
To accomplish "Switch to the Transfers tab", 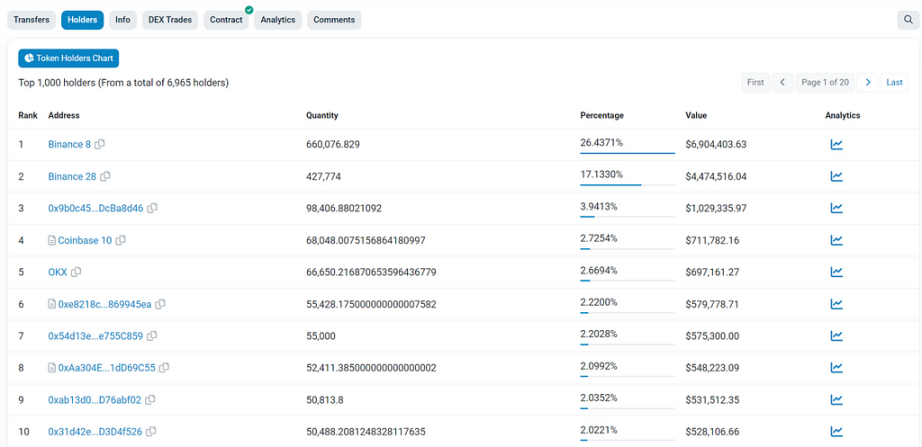I will (31, 20).
